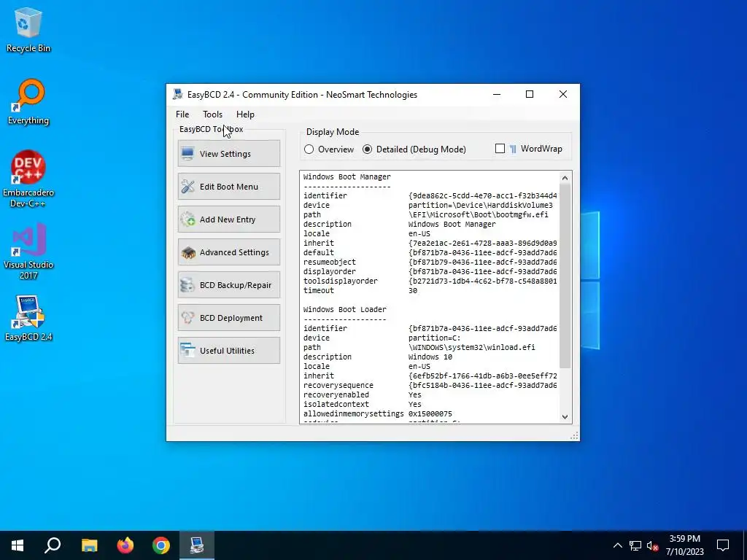Click the "Windows Boot Loader" heading text
747x560 pixels.
pos(345,309)
